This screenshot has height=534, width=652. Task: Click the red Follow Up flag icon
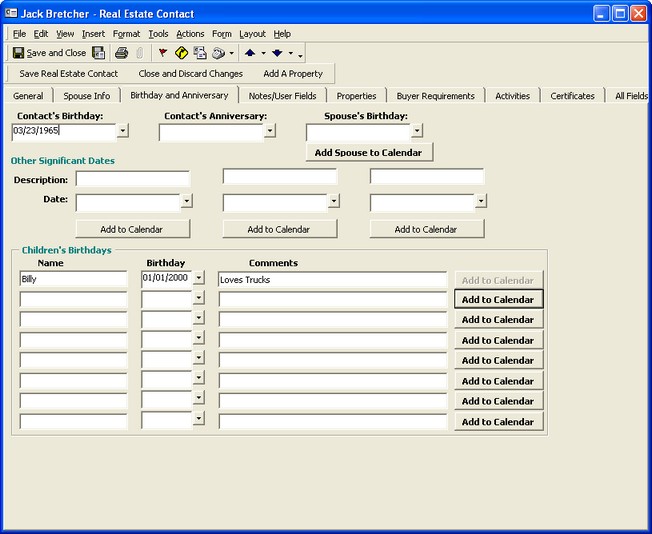point(163,53)
